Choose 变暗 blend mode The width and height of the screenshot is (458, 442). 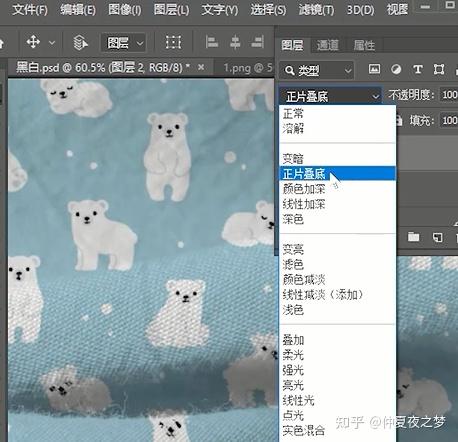coord(337,158)
